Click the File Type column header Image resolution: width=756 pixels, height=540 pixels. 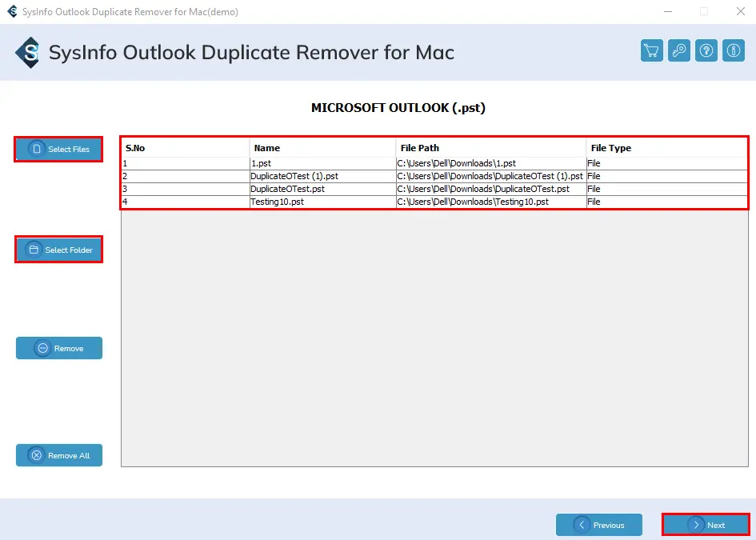(667, 148)
